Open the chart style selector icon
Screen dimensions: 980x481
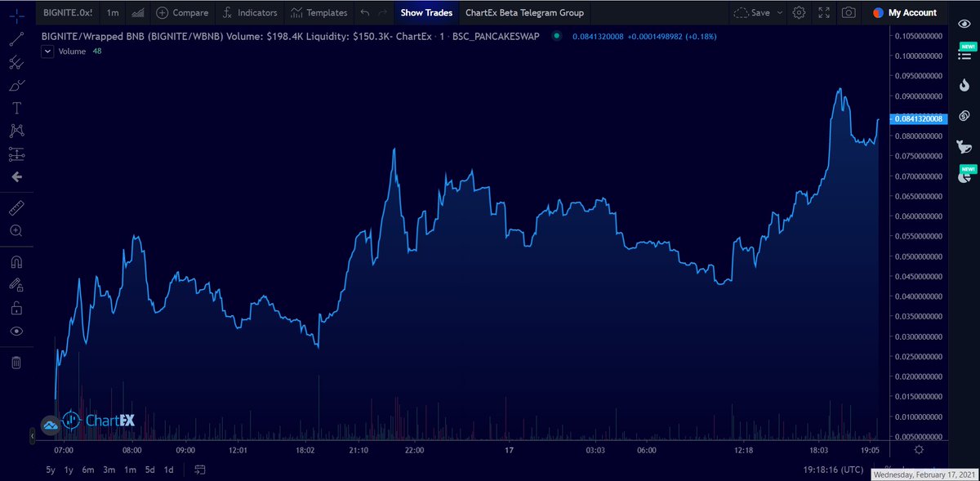(138, 13)
